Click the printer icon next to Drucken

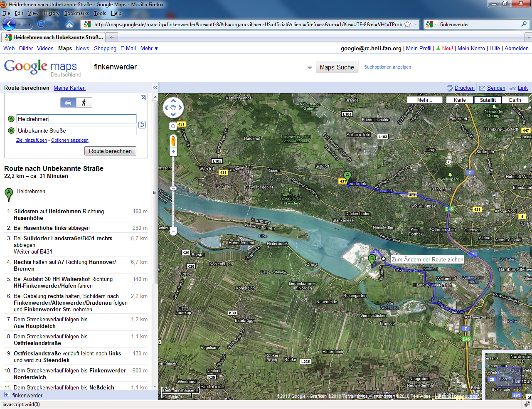coord(450,88)
